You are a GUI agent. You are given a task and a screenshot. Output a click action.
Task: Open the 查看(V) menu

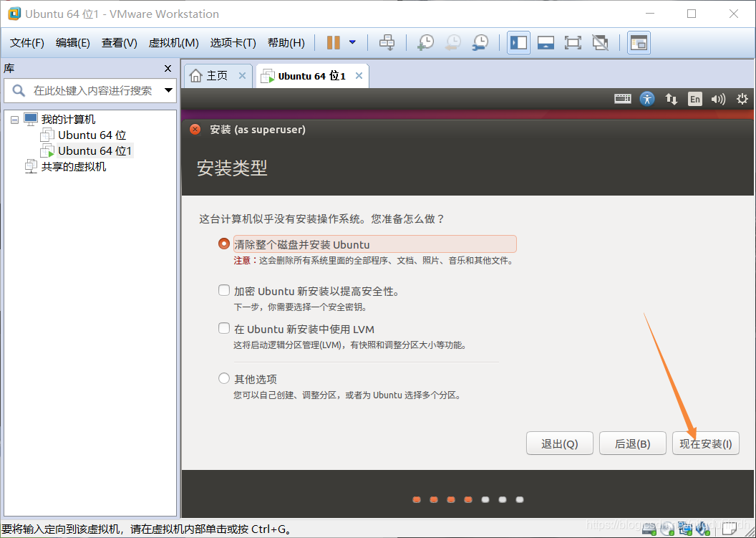119,43
